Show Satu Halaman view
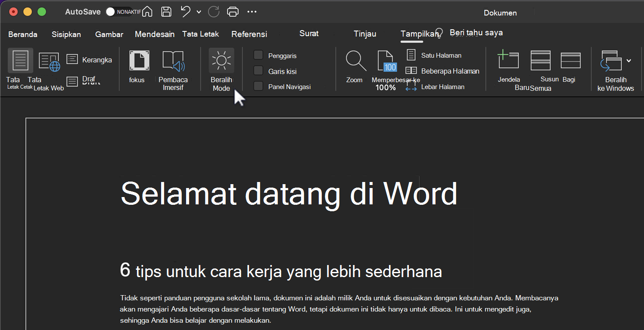 pos(434,55)
